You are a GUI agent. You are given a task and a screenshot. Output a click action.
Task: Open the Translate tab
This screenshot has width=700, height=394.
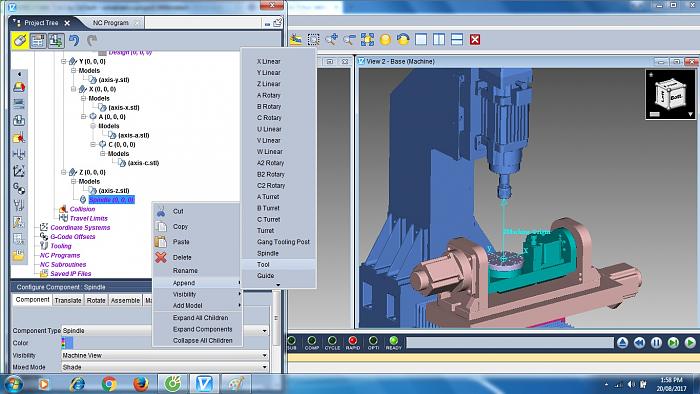68,300
